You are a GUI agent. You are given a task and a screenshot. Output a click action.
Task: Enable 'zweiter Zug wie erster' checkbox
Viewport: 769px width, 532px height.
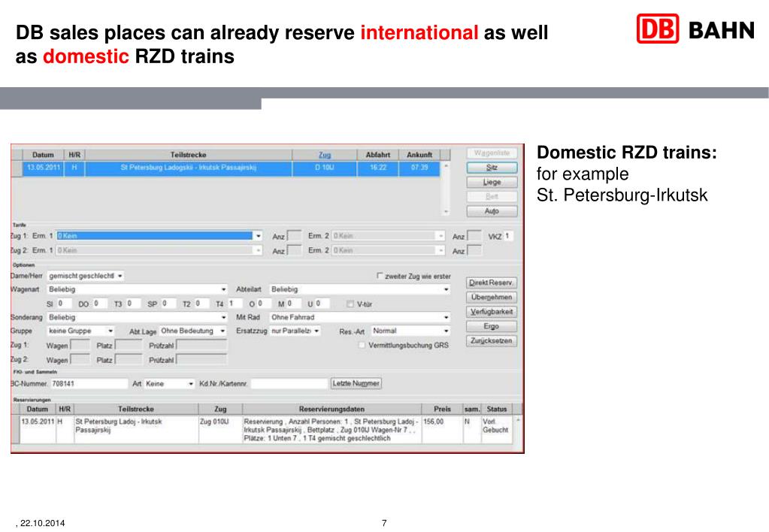click(x=380, y=276)
